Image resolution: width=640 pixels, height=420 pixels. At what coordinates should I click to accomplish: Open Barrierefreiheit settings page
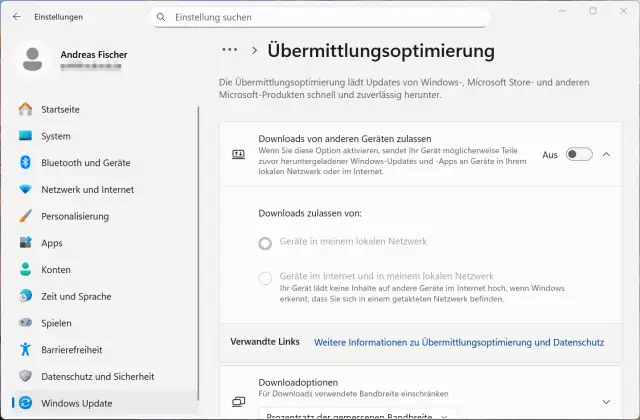coord(104,350)
